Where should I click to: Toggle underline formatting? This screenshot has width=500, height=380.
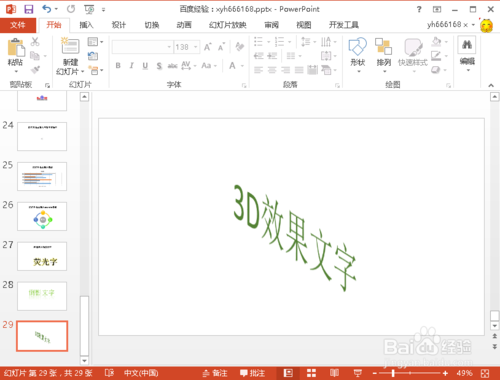[145, 66]
